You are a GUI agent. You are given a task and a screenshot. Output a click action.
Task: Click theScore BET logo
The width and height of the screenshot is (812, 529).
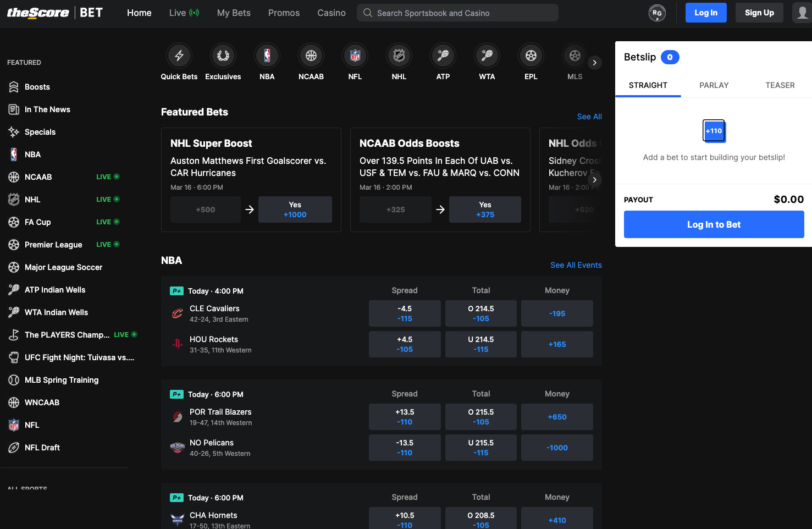coord(55,13)
